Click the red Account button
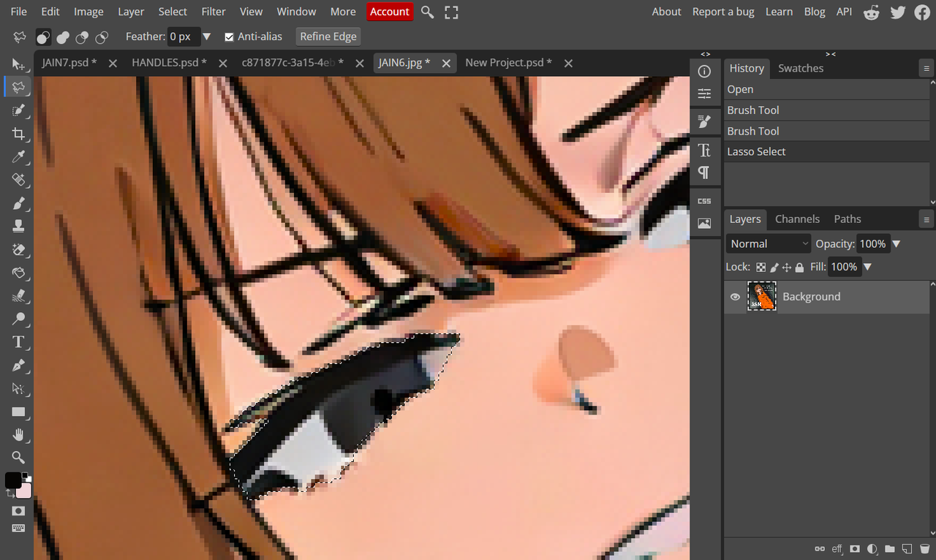The width and height of the screenshot is (936, 560). [390, 12]
